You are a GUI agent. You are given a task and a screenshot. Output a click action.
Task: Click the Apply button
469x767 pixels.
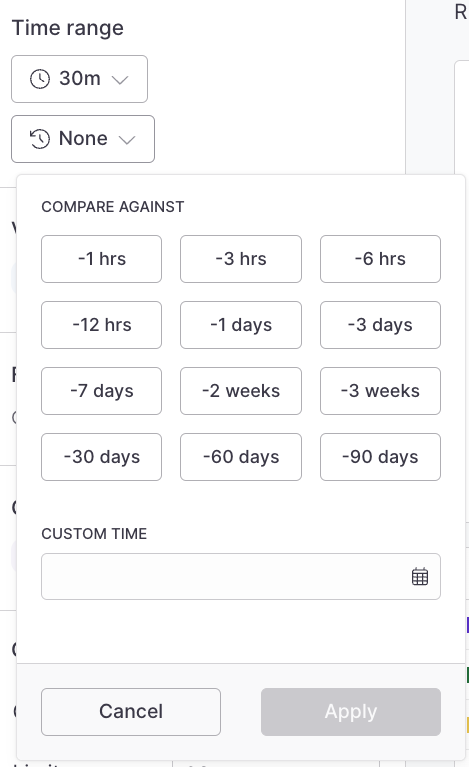point(351,712)
